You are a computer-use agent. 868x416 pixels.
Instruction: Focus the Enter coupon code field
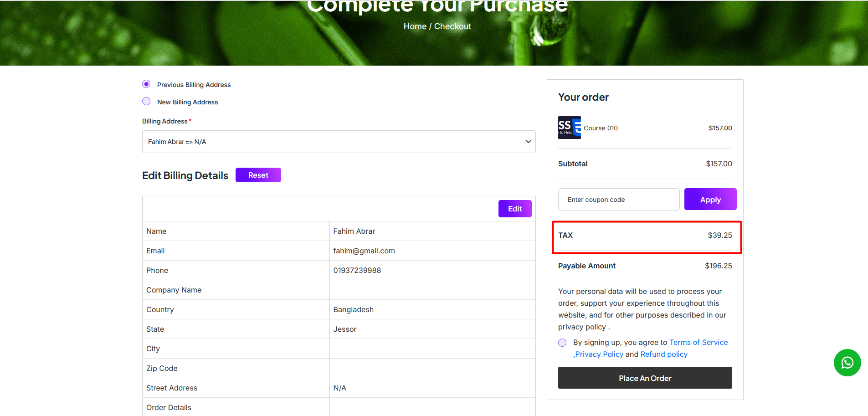tap(619, 199)
